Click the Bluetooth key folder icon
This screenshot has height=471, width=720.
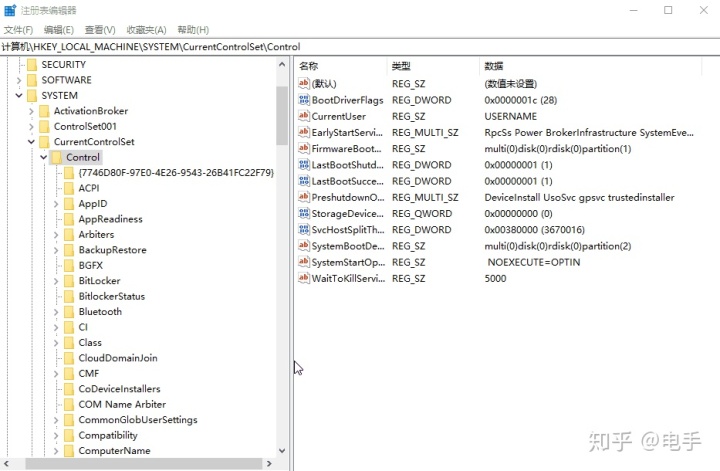(x=69, y=312)
